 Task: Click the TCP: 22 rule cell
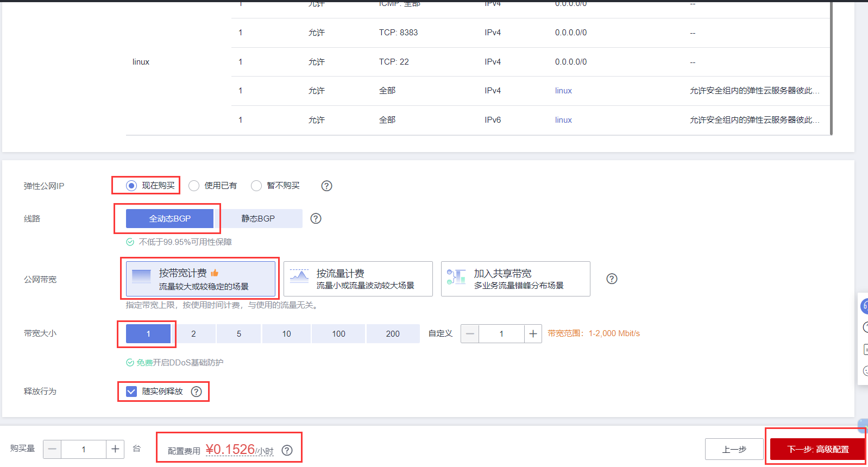(394, 62)
